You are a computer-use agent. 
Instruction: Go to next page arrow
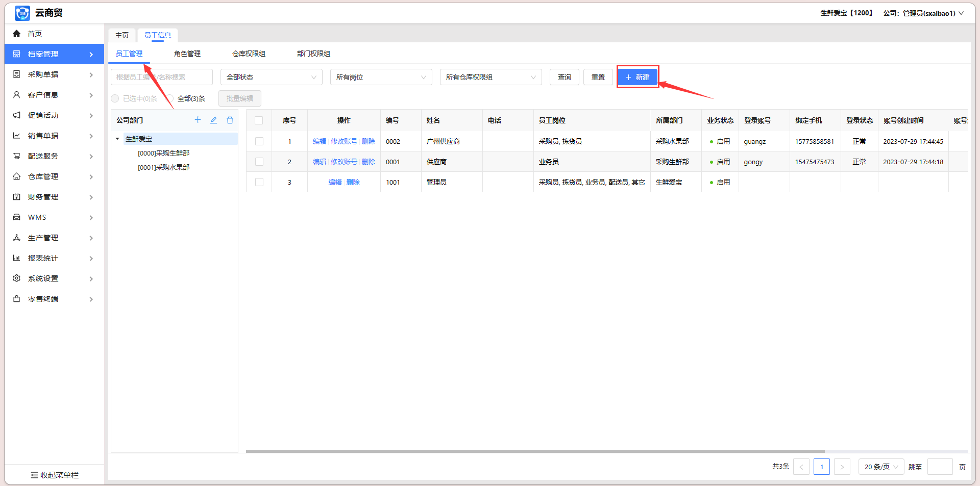[x=842, y=467]
